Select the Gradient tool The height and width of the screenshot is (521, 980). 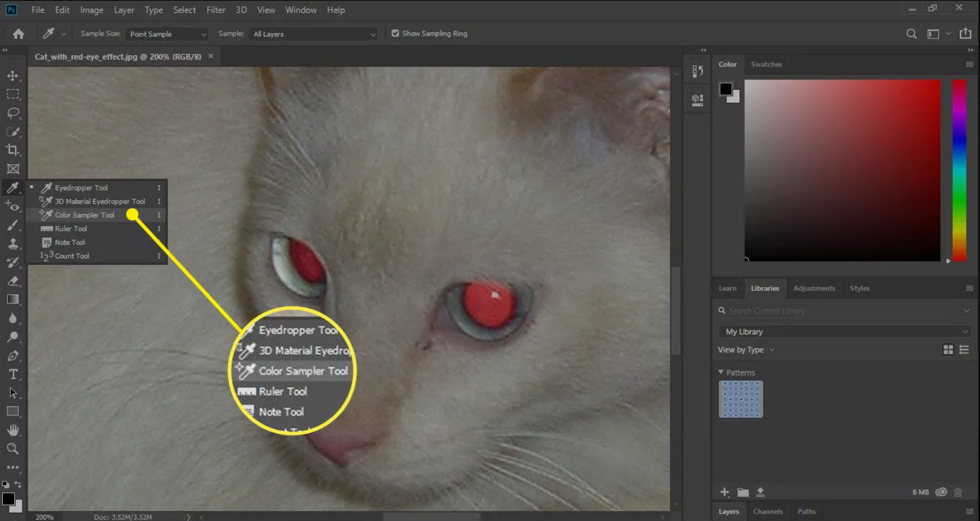(12, 299)
